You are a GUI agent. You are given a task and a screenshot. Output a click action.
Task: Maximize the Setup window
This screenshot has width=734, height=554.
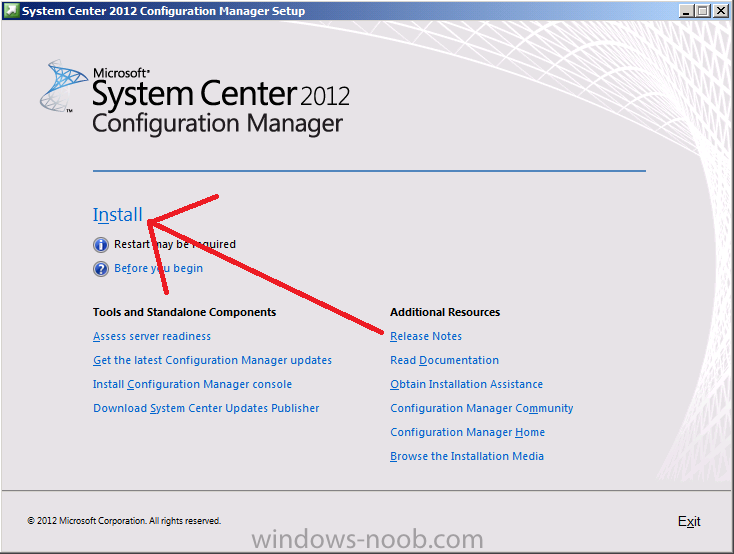click(703, 11)
